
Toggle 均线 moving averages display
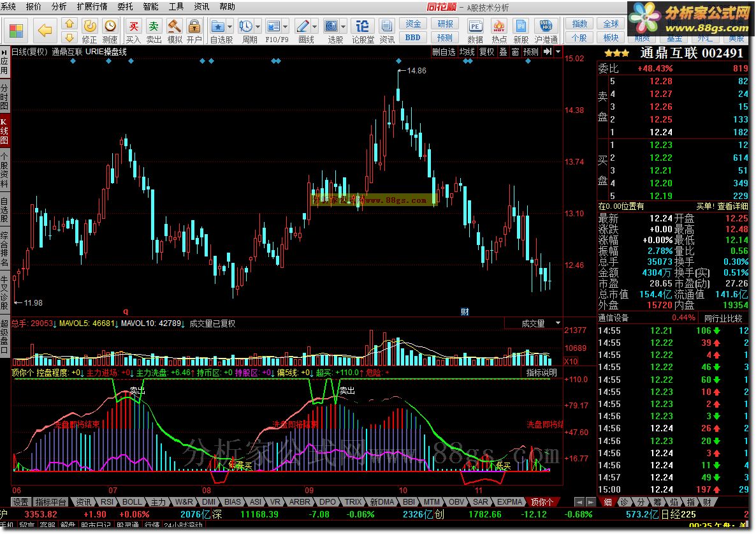coord(467,52)
